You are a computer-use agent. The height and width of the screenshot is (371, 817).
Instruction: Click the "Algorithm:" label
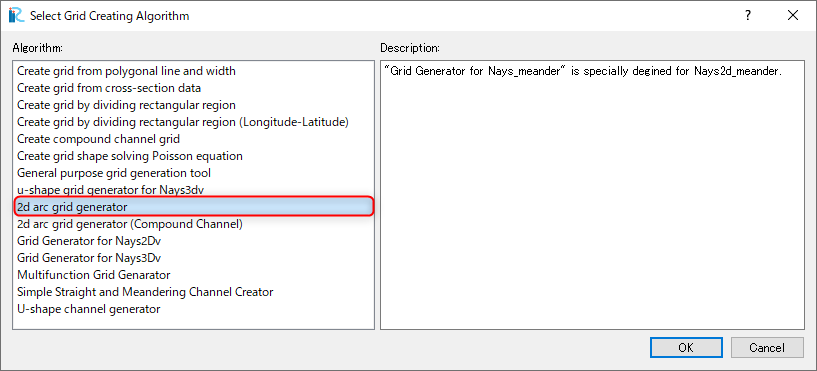38,48
